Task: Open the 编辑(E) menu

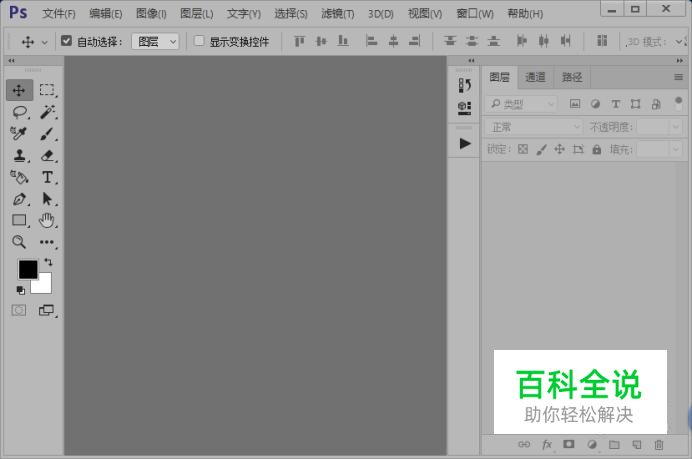Action: (x=105, y=14)
